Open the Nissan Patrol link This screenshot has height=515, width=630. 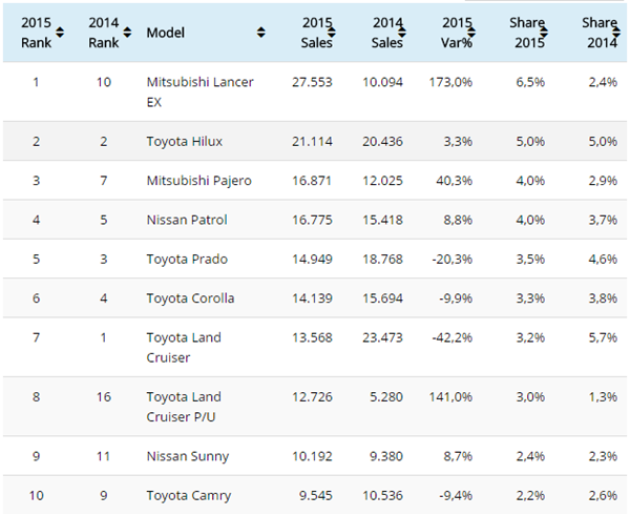[x=187, y=220]
